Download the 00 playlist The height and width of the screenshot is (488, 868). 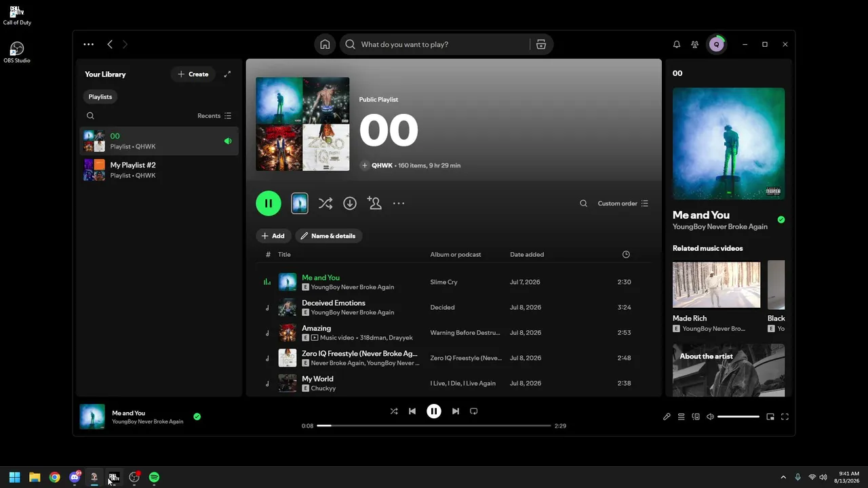coord(350,203)
